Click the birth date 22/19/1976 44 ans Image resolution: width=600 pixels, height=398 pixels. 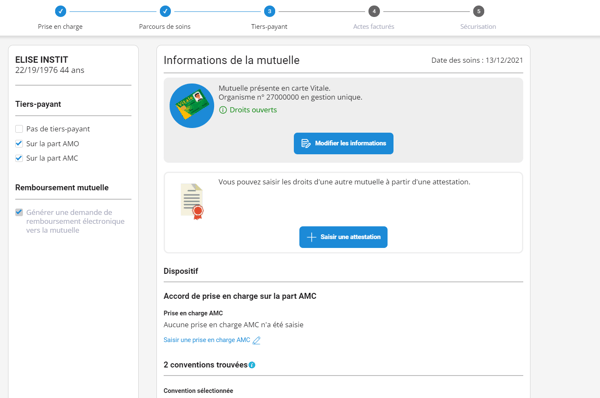click(x=50, y=70)
